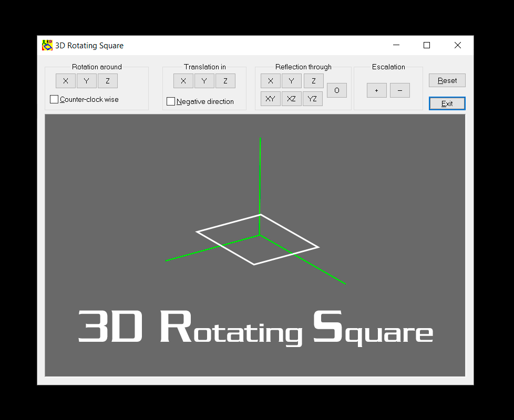Click the Reset button
Screen dimensions: 514x420
447,80
